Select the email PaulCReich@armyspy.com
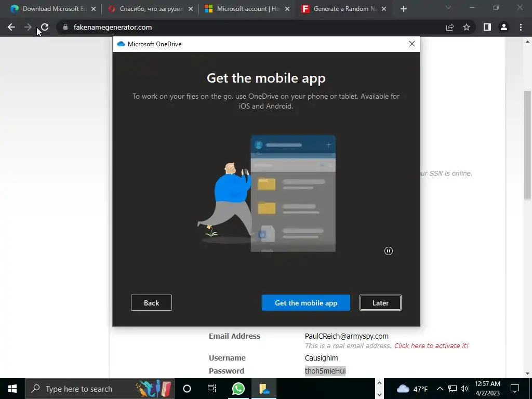532x399 pixels. pyautogui.click(x=347, y=336)
